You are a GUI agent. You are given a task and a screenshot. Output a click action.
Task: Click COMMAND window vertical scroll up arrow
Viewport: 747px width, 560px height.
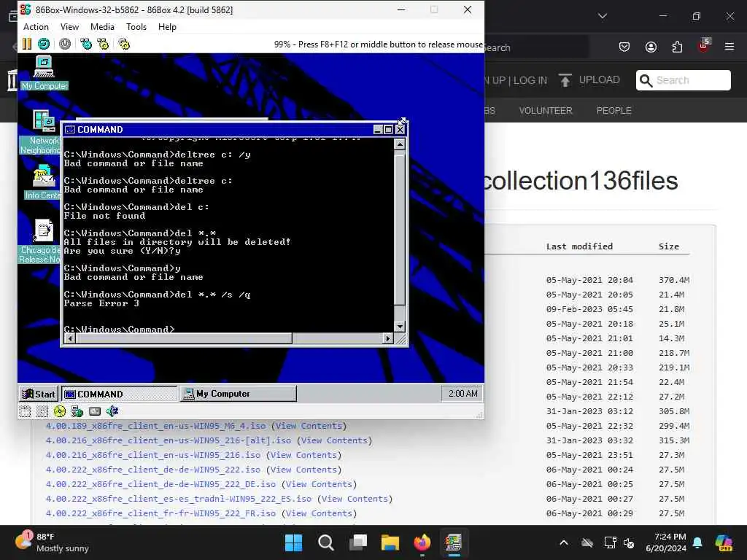click(400, 144)
